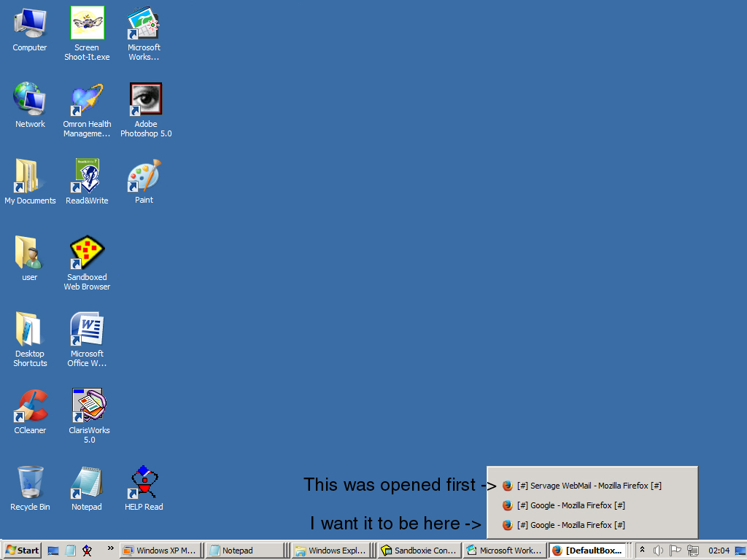This screenshot has height=560, width=747.
Task: Open CCleaner
Action: point(30,405)
